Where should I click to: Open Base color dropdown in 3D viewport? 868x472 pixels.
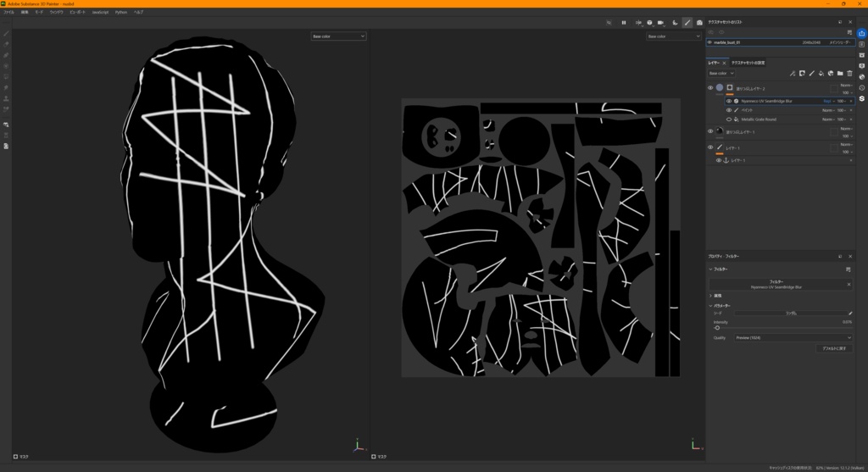tap(338, 36)
